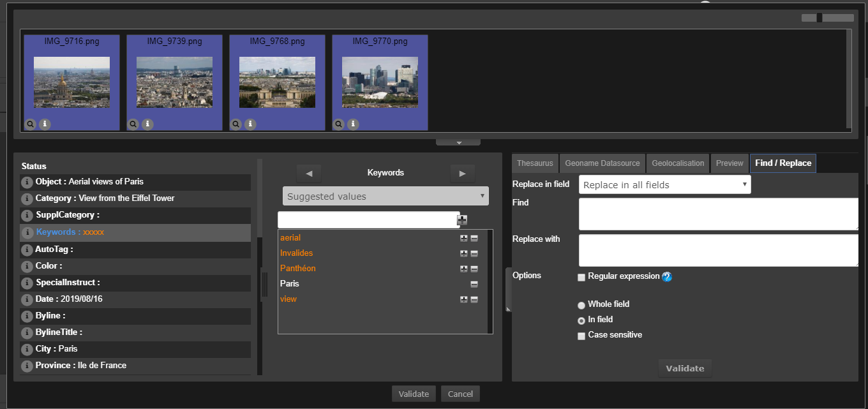Viewport: 868px width, 409px height.
Task: Click minus icon next to 'Invalides' keyword
Action: (x=474, y=253)
